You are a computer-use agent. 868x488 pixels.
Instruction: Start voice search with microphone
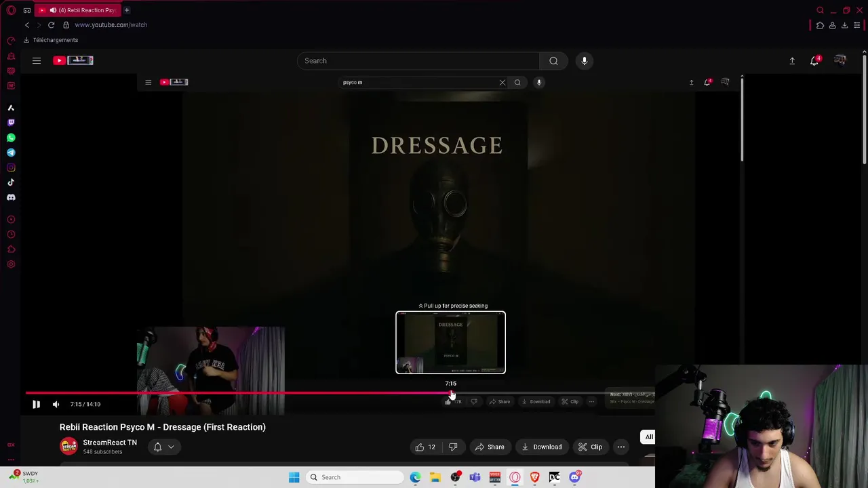pos(584,61)
